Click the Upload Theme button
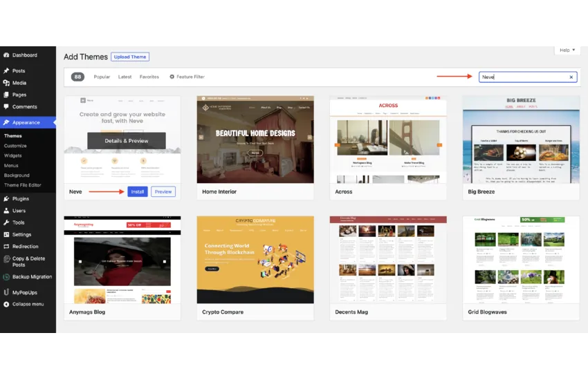This screenshot has width=588, height=380. tap(130, 57)
